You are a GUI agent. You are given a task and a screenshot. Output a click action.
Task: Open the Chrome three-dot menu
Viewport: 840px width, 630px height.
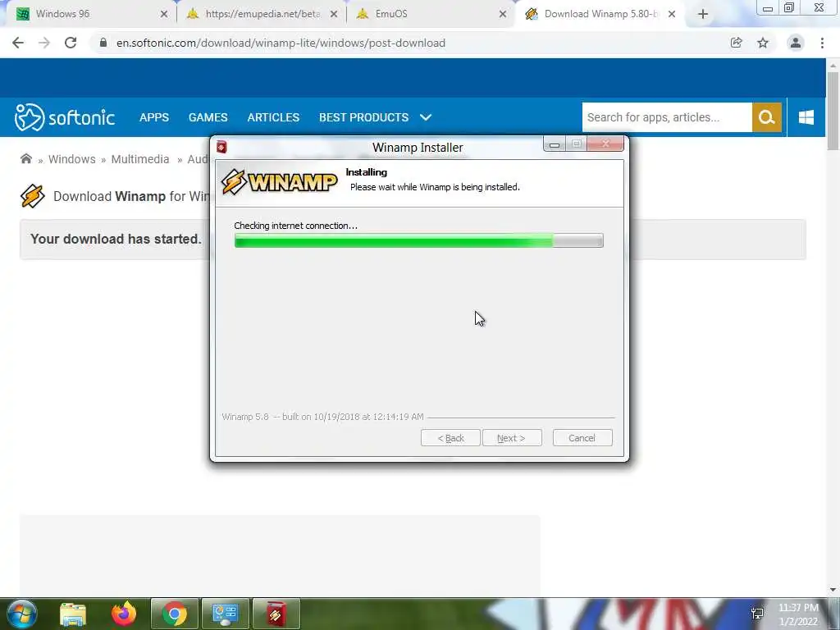822,43
